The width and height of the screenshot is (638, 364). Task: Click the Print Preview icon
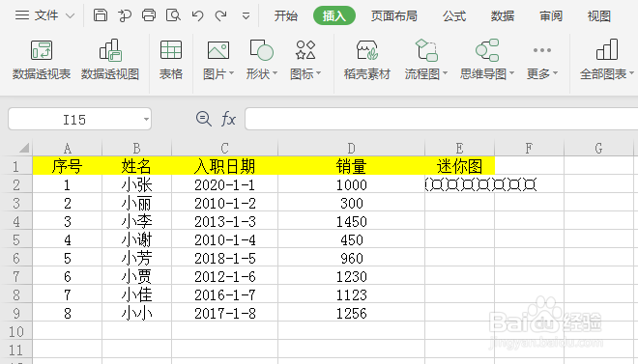(173, 15)
